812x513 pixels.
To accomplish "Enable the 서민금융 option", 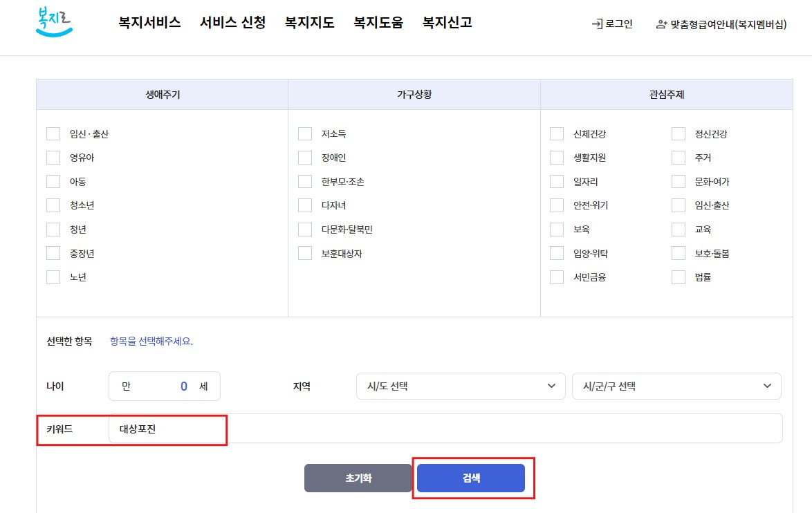I will click(x=557, y=277).
